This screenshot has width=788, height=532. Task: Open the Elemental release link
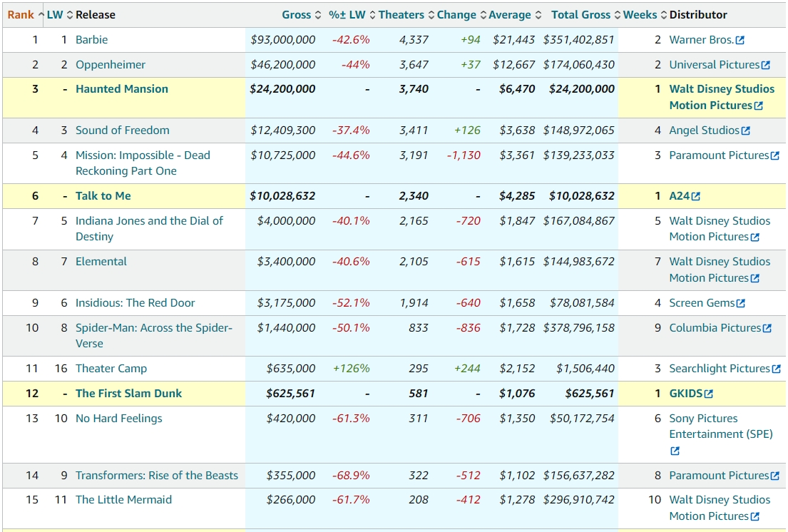click(x=101, y=261)
